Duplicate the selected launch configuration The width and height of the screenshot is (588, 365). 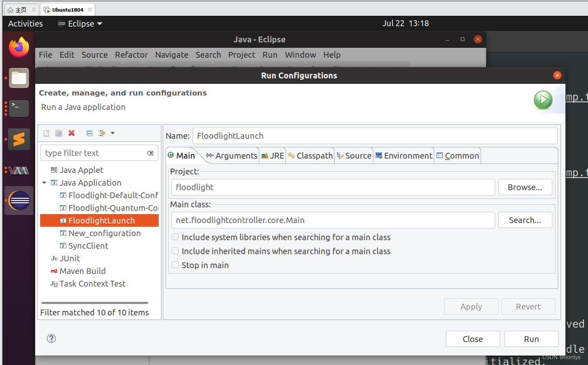[x=59, y=133]
